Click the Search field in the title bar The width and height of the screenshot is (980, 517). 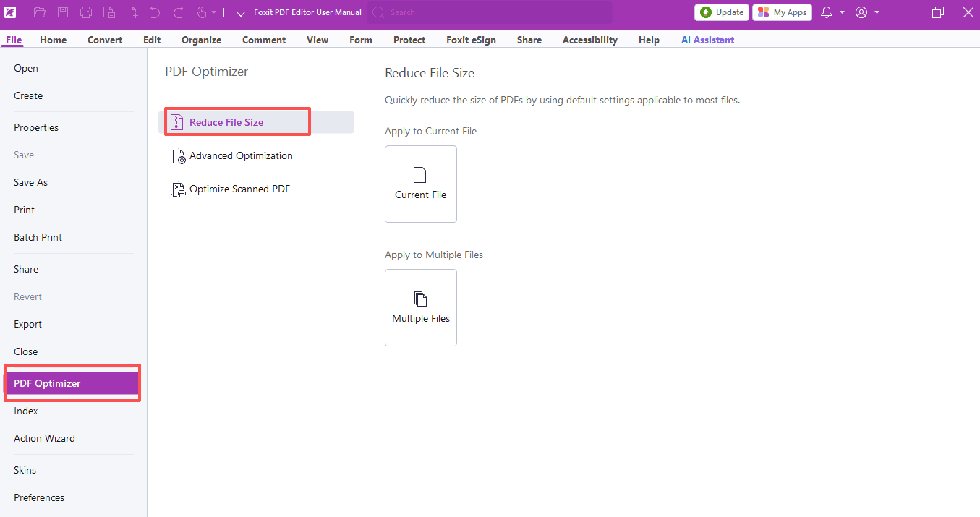(490, 12)
